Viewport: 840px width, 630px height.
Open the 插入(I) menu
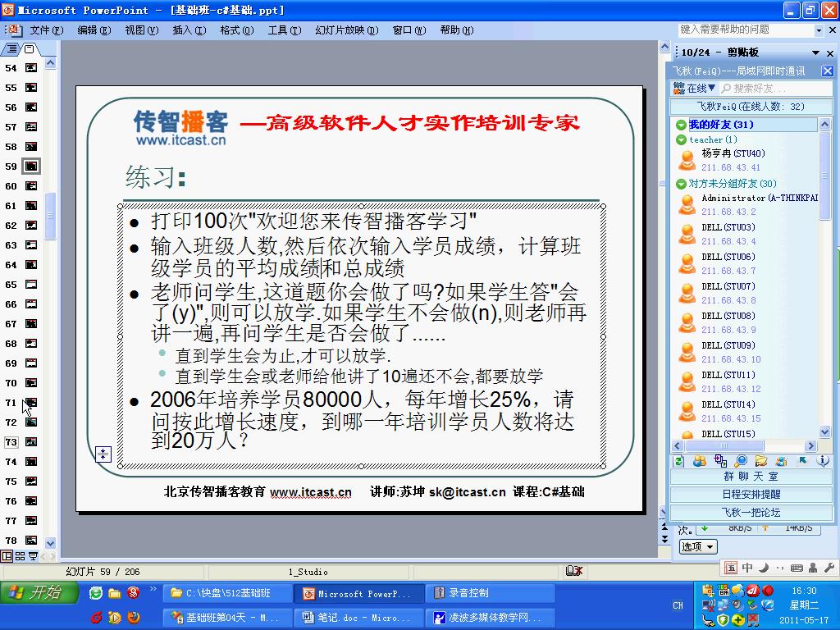pos(189,30)
